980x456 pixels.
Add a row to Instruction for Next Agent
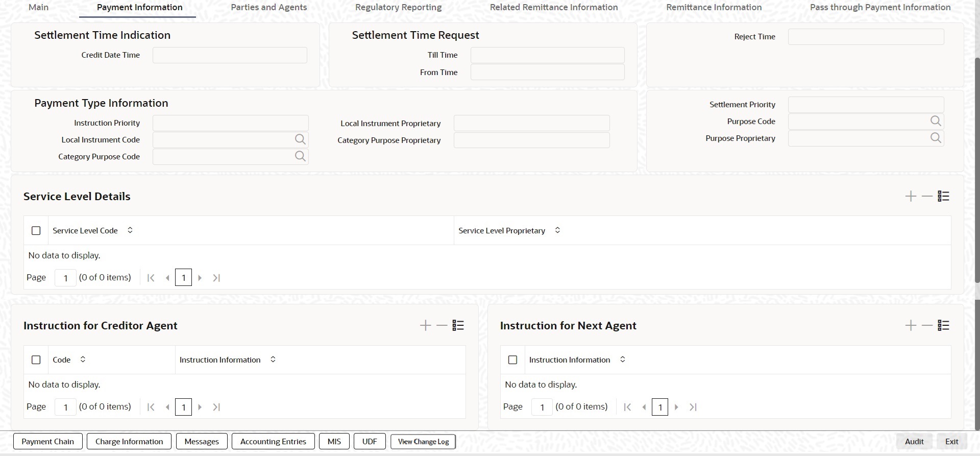point(911,325)
